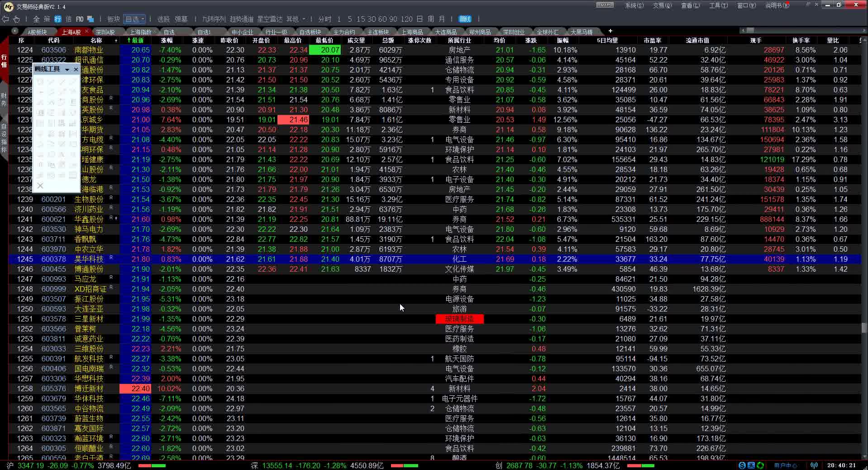This screenshot has width=868, height=470.
Task: Open the 说明书(H) menu
Action: pyautogui.click(x=777, y=5)
